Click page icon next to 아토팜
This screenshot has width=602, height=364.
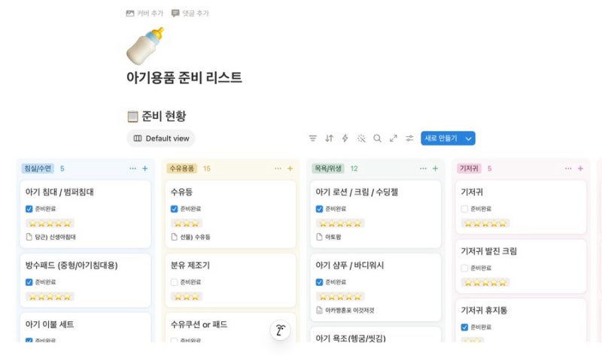click(319, 237)
